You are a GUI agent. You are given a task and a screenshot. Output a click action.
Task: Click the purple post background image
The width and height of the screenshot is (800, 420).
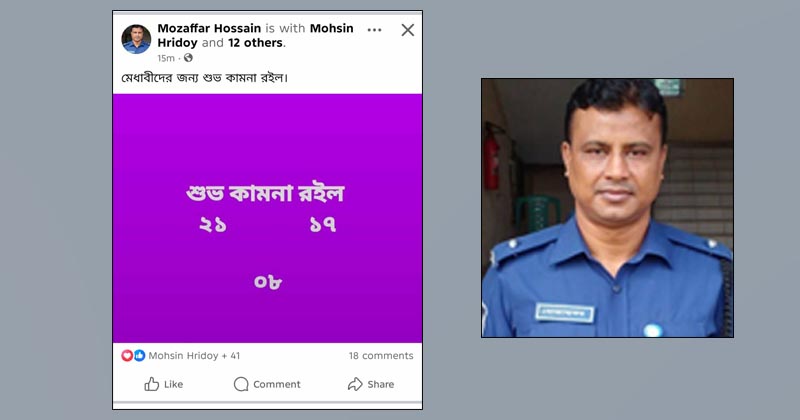267,218
